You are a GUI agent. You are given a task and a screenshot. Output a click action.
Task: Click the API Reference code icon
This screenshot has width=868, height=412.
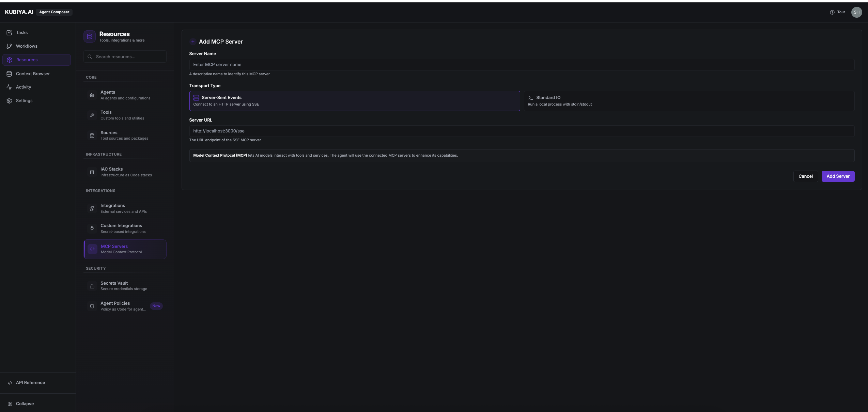10,383
